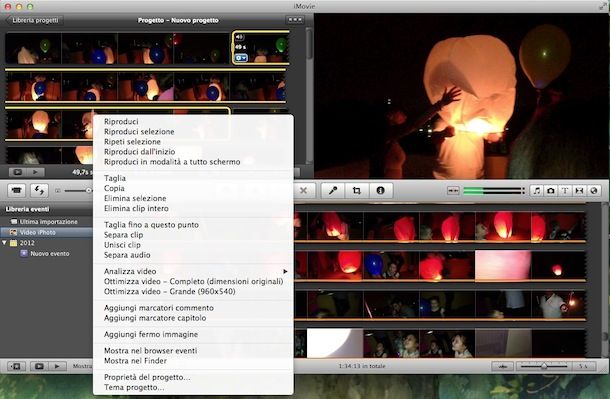
Task: Select Elimina clip intero
Action: pos(136,209)
